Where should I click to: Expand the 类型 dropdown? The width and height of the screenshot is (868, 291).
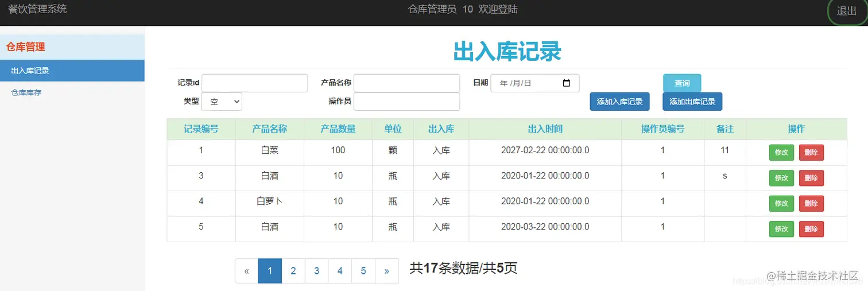(222, 102)
